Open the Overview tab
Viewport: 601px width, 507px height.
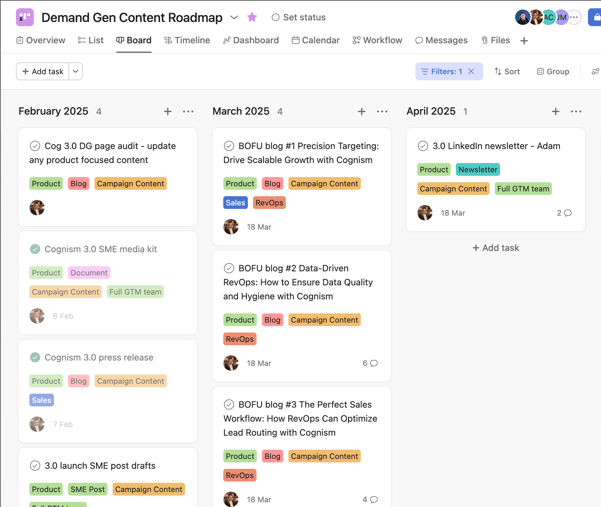[x=41, y=40]
